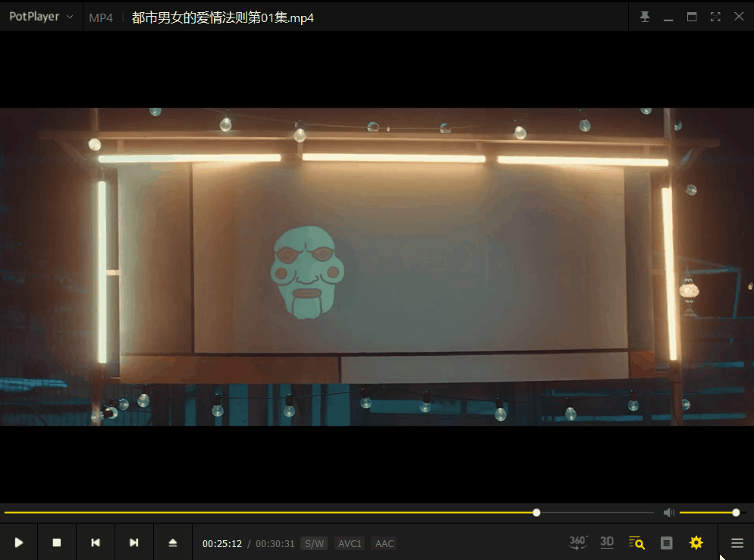The height and width of the screenshot is (560, 754).
Task: Skip to the next file
Action: (x=134, y=543)
